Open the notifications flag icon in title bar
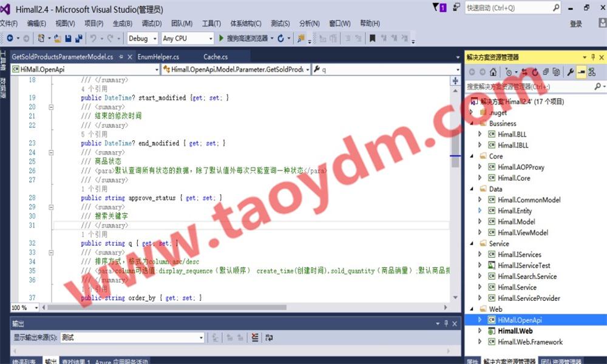Screen dimensions: 607x364 pyautogui.click(x=439, y=7)
